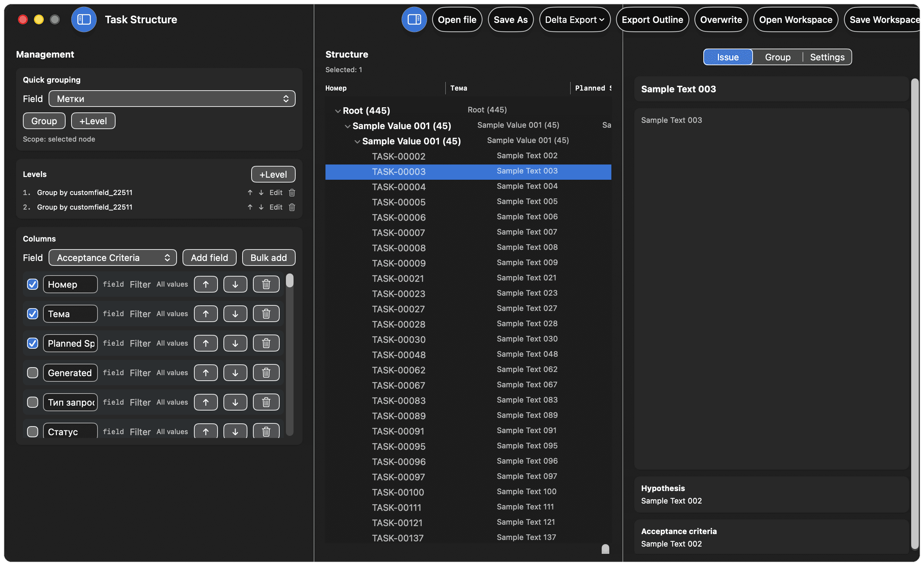The height and width of the screenshot is (566, 924).
Task: Toggle the right inspector panel icon
Action: click(x=414, y=19)
